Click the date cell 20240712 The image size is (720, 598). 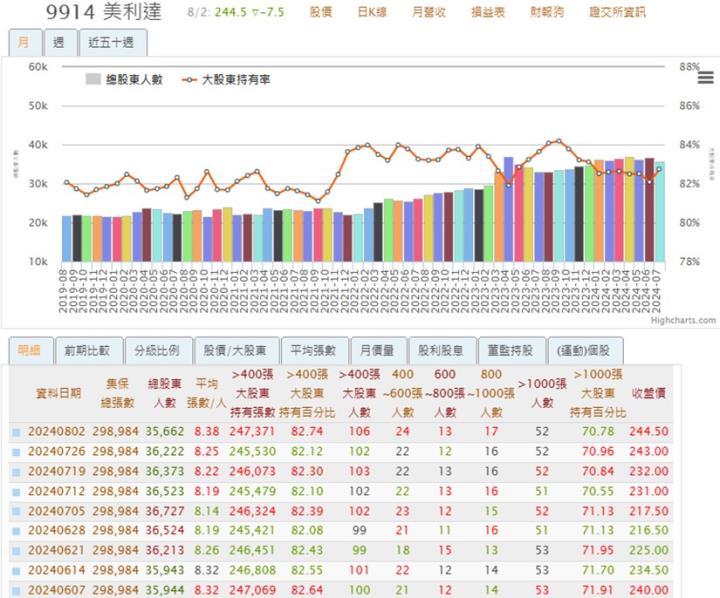click(x=56, y=491)
